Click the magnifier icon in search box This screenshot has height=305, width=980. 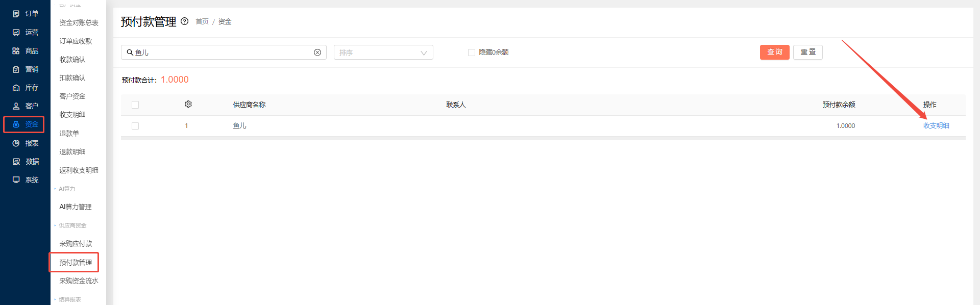pos(130,53)
